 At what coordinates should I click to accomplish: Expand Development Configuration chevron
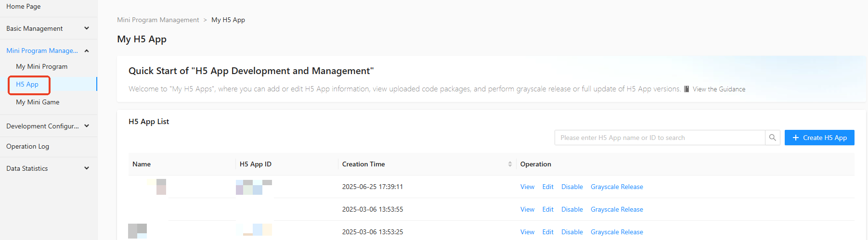87,126
